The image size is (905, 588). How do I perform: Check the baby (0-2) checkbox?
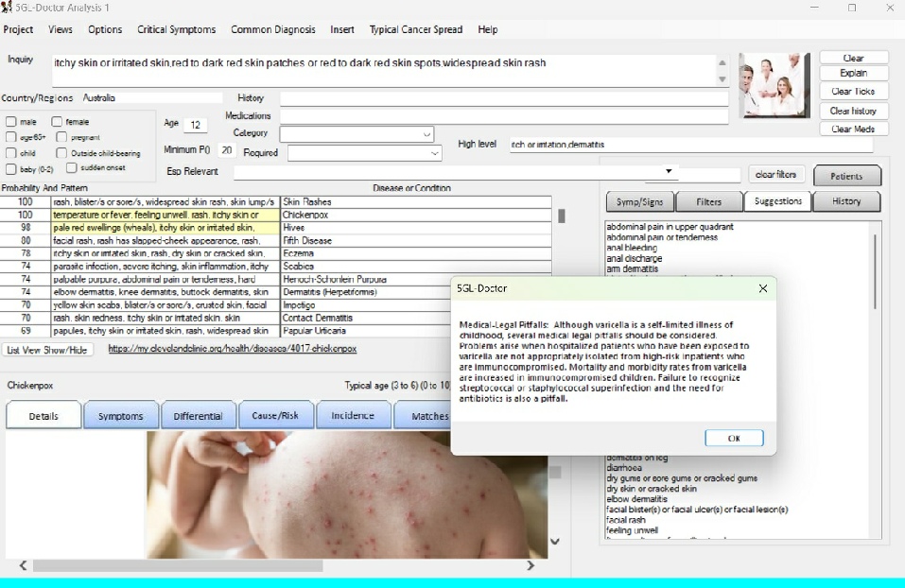coord(11,169)
